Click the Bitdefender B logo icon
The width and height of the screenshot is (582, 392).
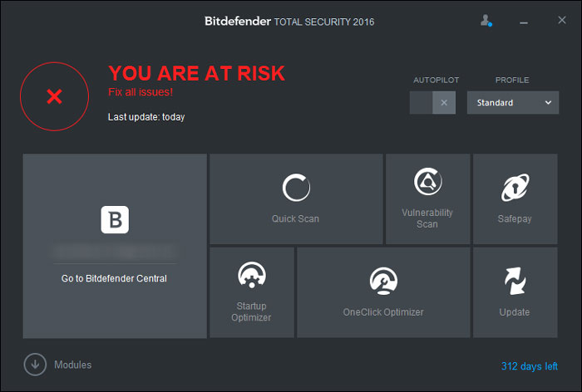(x=115, y=219)
